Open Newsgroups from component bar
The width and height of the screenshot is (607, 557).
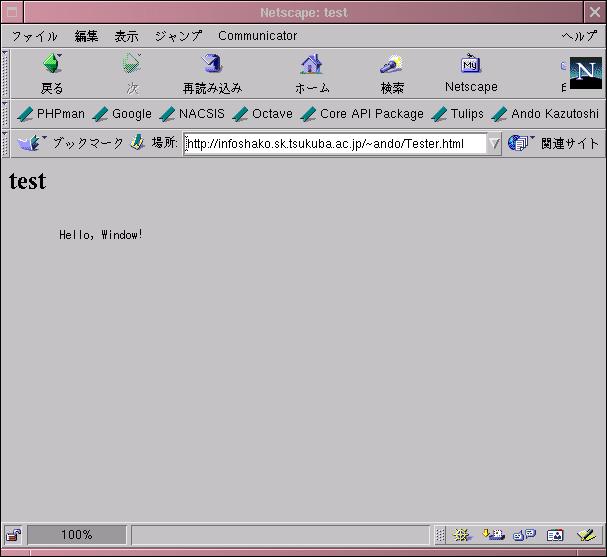[x=524, y=535]
